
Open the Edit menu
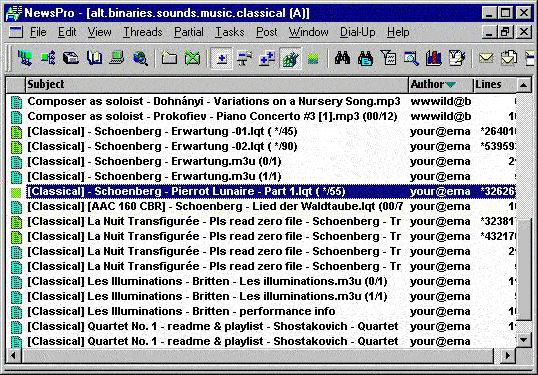click(x=67, y=32)
